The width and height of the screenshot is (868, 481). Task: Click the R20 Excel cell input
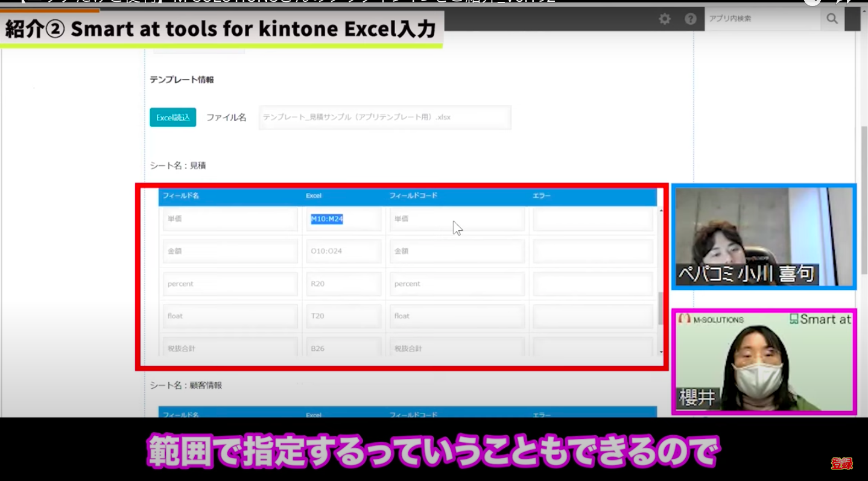[x=344, y=283]
